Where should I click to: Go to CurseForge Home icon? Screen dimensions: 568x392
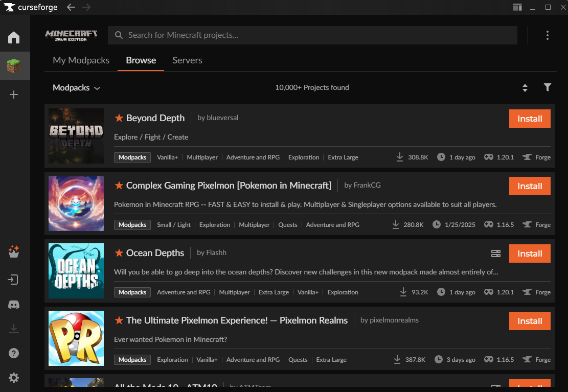[14, 37]
